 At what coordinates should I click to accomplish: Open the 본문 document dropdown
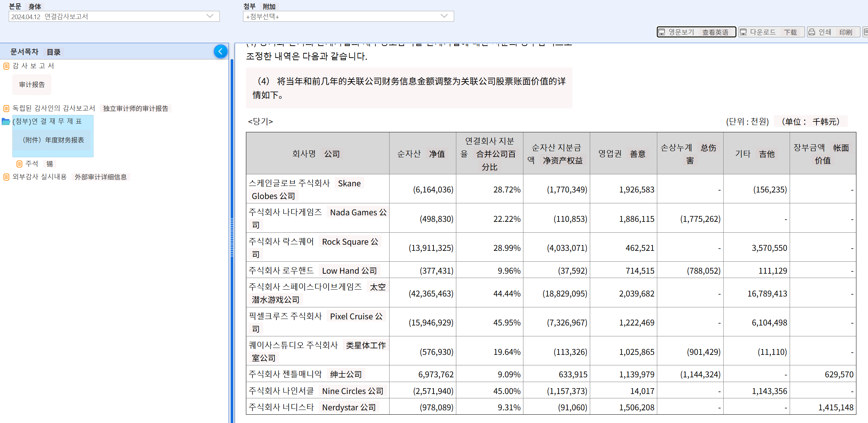point(114,16)
